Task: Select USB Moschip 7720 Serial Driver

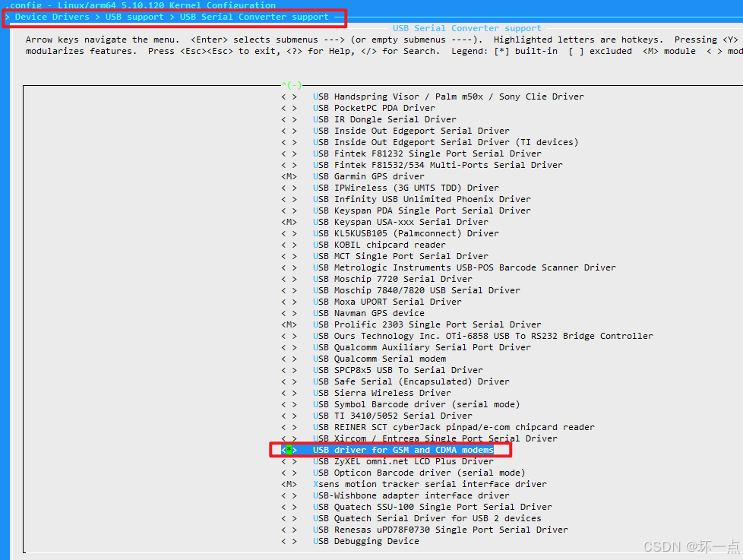Action: [x=392, y=279]
